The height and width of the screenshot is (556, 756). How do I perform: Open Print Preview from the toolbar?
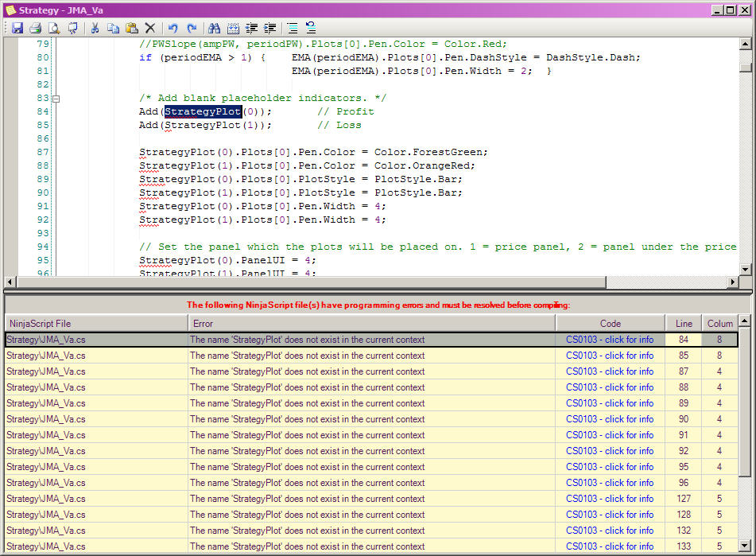(54, 28)
